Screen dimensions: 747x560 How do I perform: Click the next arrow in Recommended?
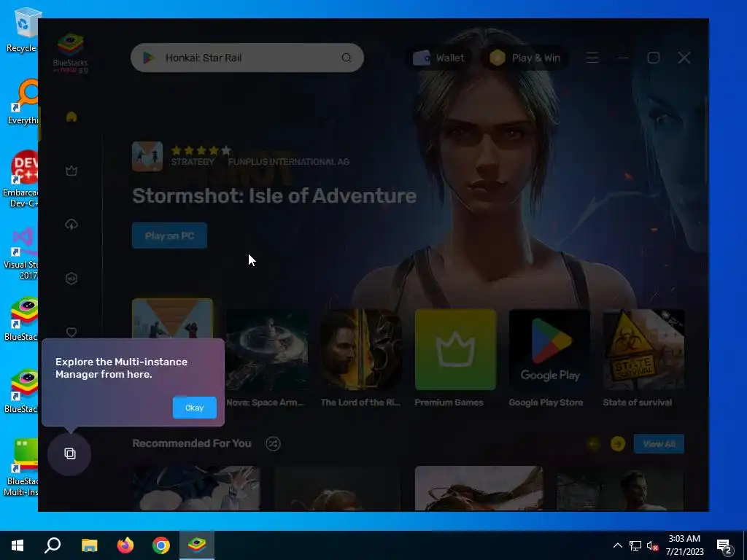(x=618, y=444)
